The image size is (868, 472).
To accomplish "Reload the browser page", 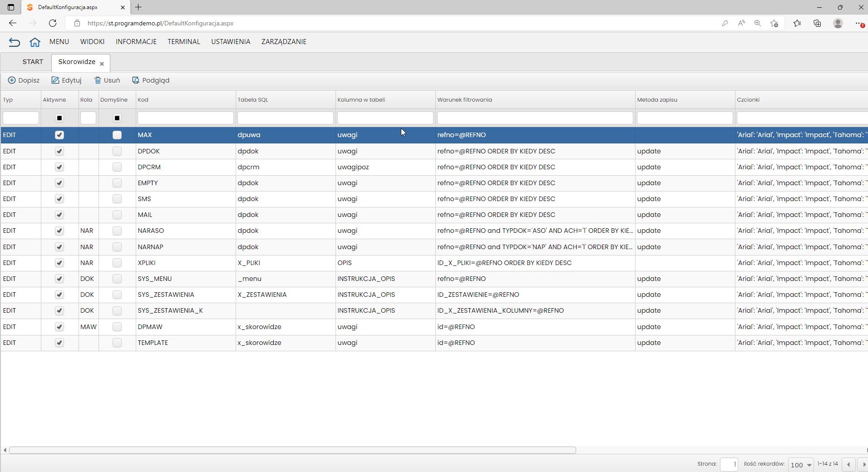I will coord(53,23).
